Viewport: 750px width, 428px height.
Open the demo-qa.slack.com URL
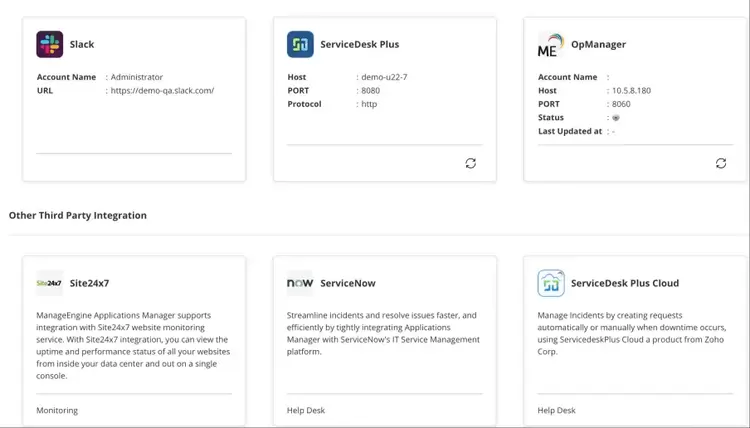coord(164,90)
